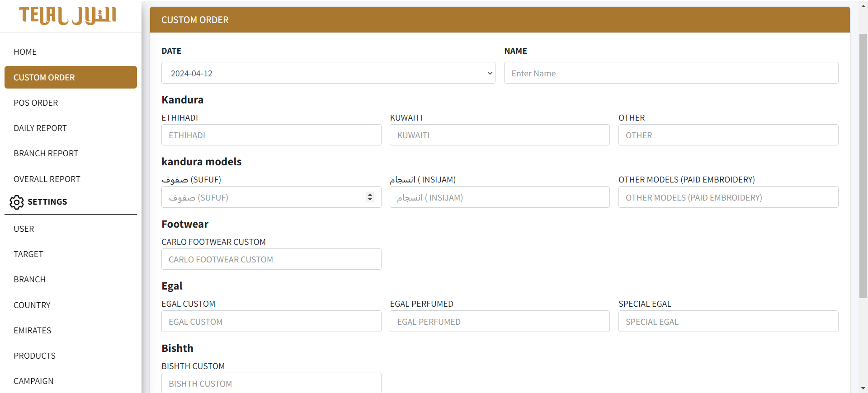
Task: Open the Home menu item
Action: tap(25, 52)
